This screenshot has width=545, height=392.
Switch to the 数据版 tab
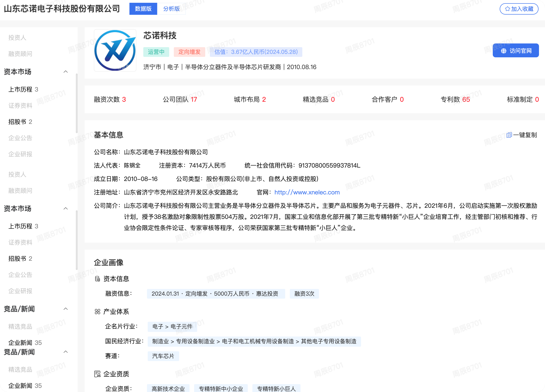pyautogui.click(x=143, y=9)
